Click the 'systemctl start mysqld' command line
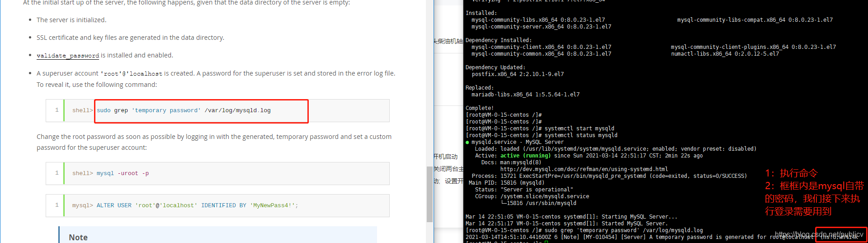868x243 pixels. click(540, 129)
